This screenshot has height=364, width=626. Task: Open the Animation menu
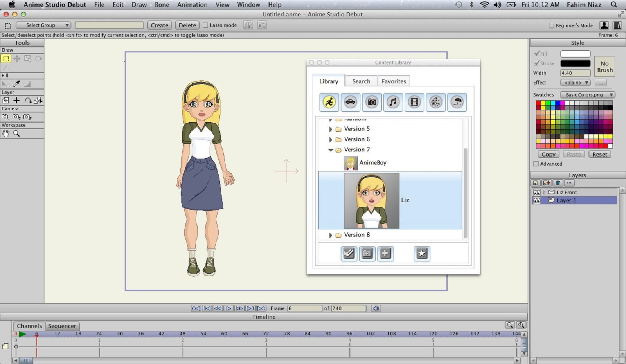[192, 5]
